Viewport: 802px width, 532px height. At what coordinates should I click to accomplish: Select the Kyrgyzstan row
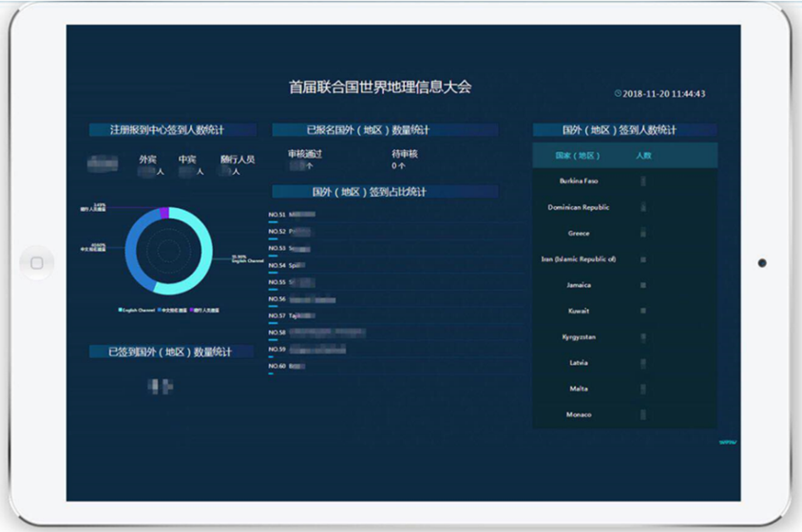click(624, 337)
